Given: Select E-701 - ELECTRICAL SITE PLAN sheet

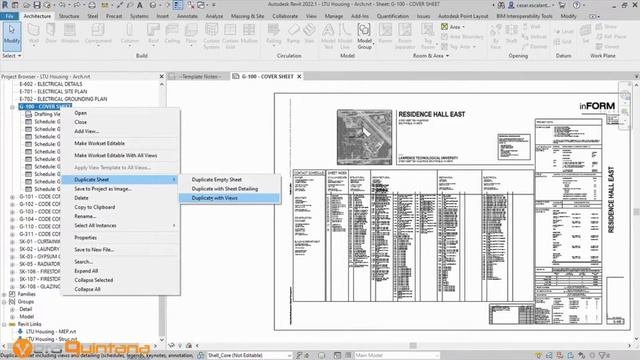Looking at the screenshot, I should click(x=53, y=91).
